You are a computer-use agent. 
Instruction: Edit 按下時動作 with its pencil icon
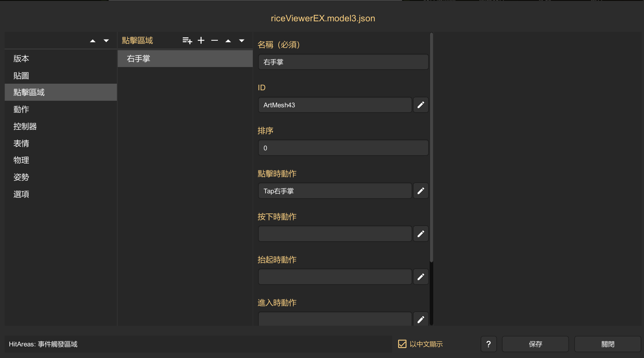421,234
